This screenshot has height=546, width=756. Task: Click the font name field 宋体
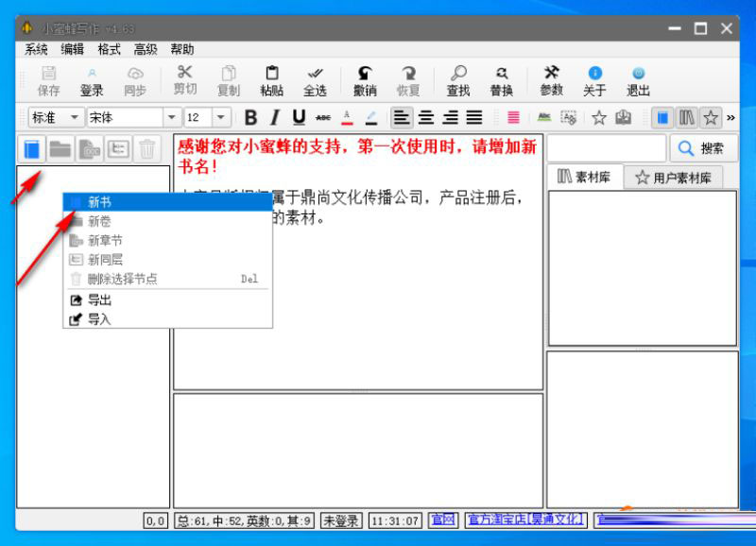125,117
